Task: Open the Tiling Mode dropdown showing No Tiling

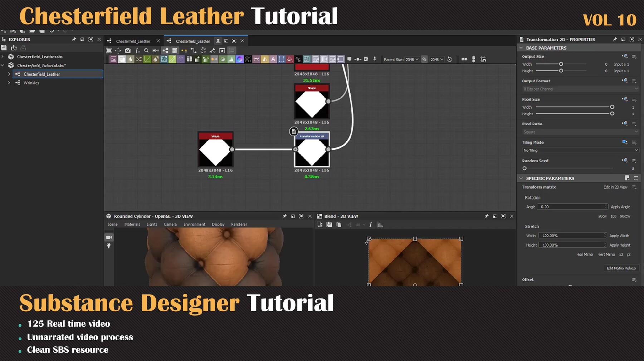Action: click(579, 150)
